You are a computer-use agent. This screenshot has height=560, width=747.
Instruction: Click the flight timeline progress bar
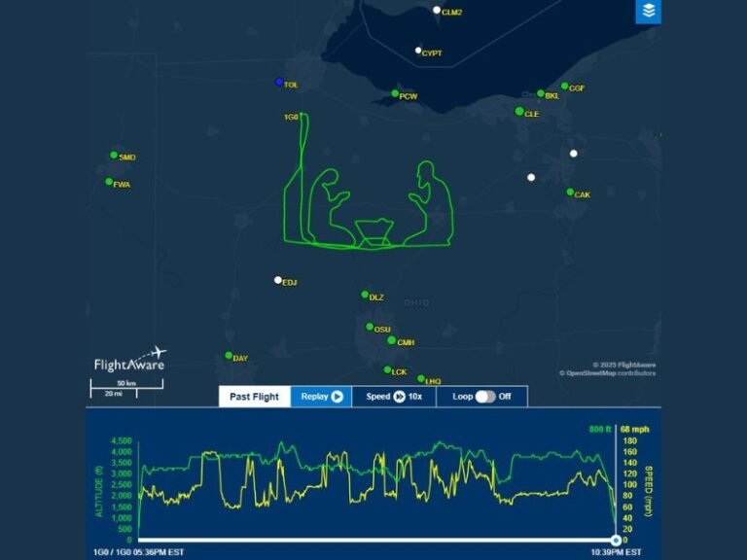tap(376, 540)
